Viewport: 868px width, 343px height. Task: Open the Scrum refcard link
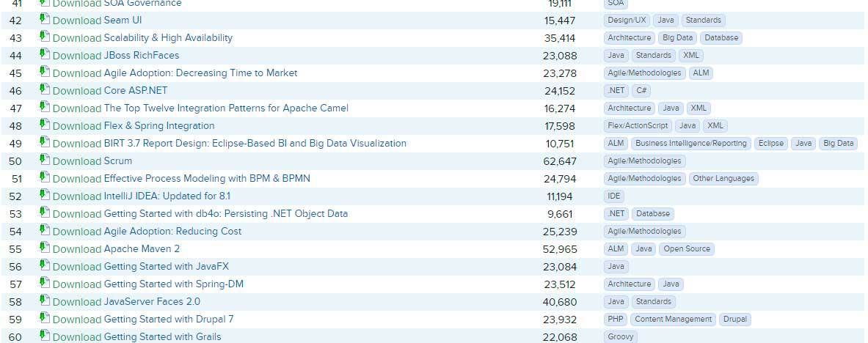coord(118,161)
